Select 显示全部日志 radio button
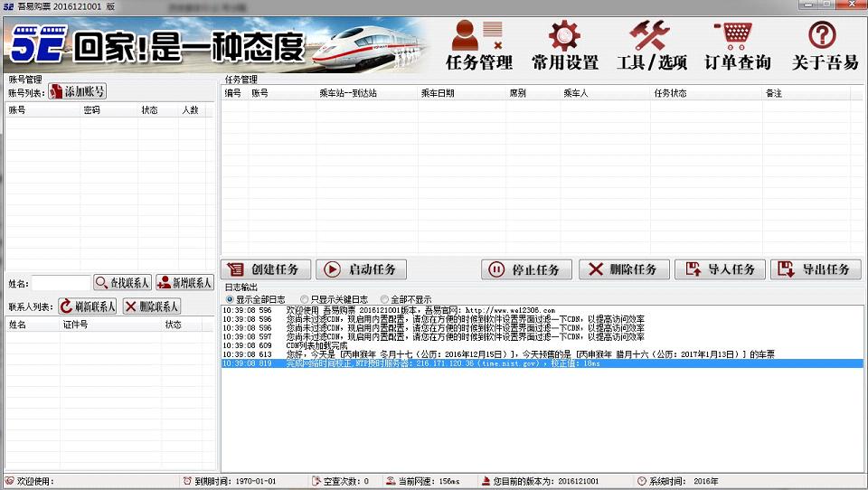The image size is (868, 490). pyautogui.click(x=230, y=299)
